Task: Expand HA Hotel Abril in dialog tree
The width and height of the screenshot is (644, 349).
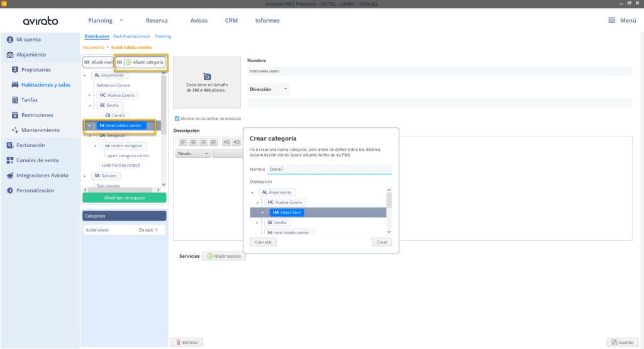Action: [262, 213]
